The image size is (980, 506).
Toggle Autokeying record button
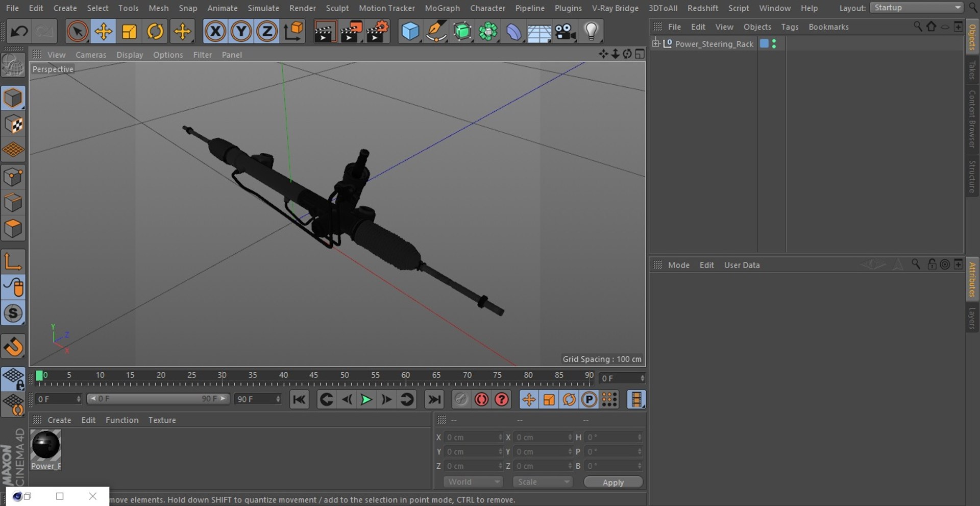click(x=481, y=399)
